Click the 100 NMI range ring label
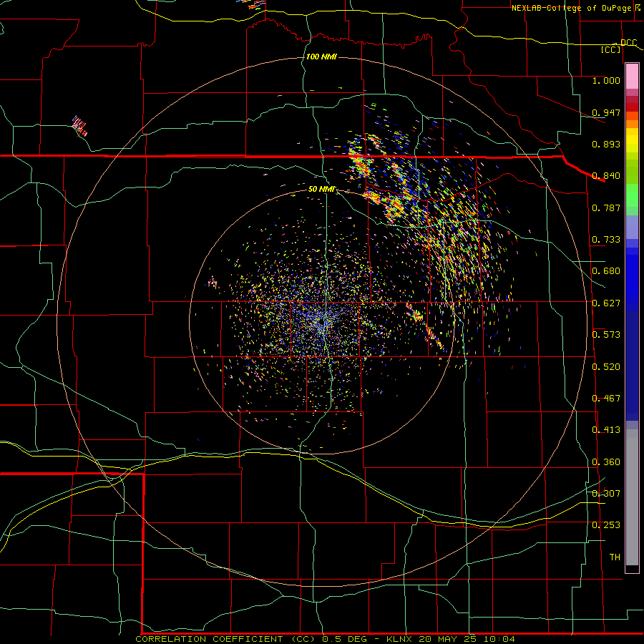This screenshot has width=644, height=644. (x=321, y=57)
